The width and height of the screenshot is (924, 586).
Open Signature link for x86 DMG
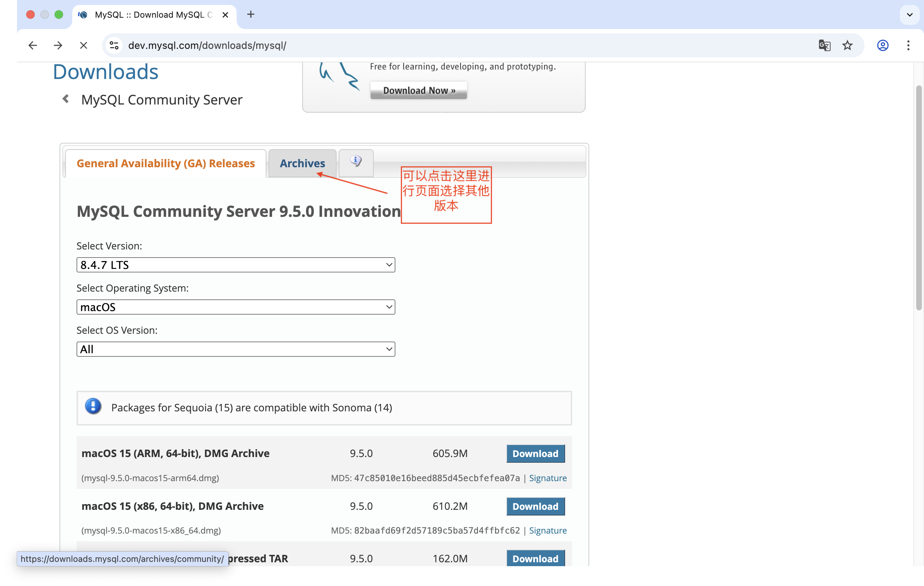(x=548, y=530)
